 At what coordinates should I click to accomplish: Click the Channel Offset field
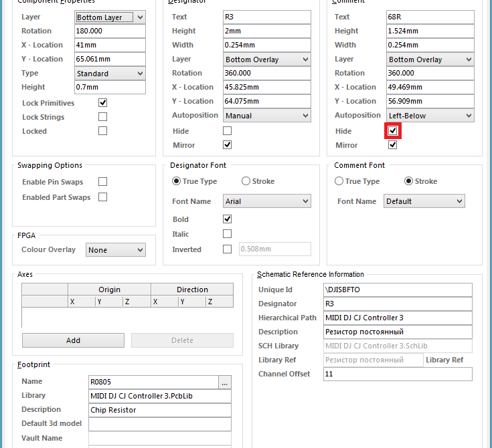pos(397,374)
